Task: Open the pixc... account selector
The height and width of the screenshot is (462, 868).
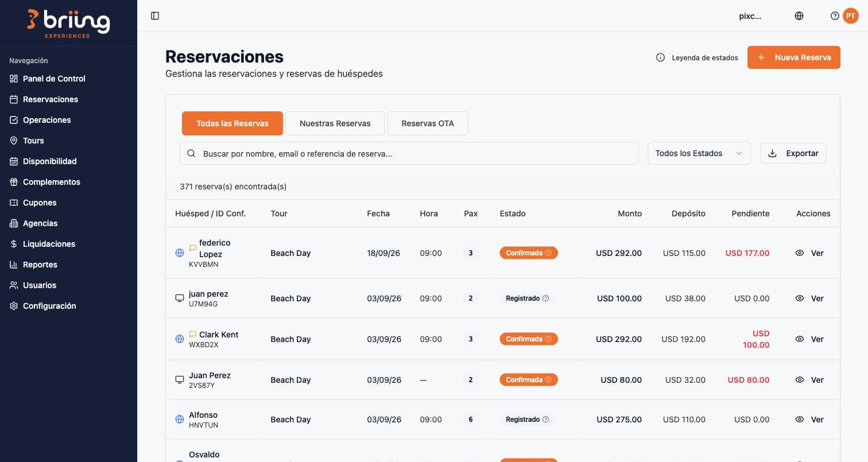Action: tap(750, 16)
